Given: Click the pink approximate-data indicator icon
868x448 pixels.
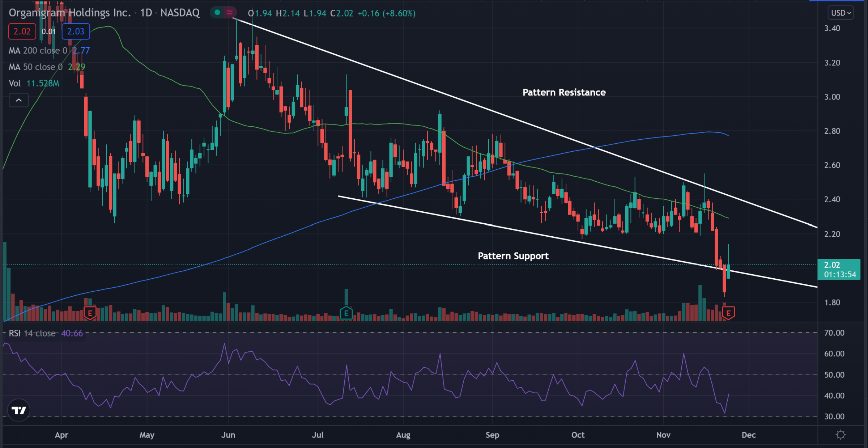Looking at the screenshot, I should click(x=230, y=13).
